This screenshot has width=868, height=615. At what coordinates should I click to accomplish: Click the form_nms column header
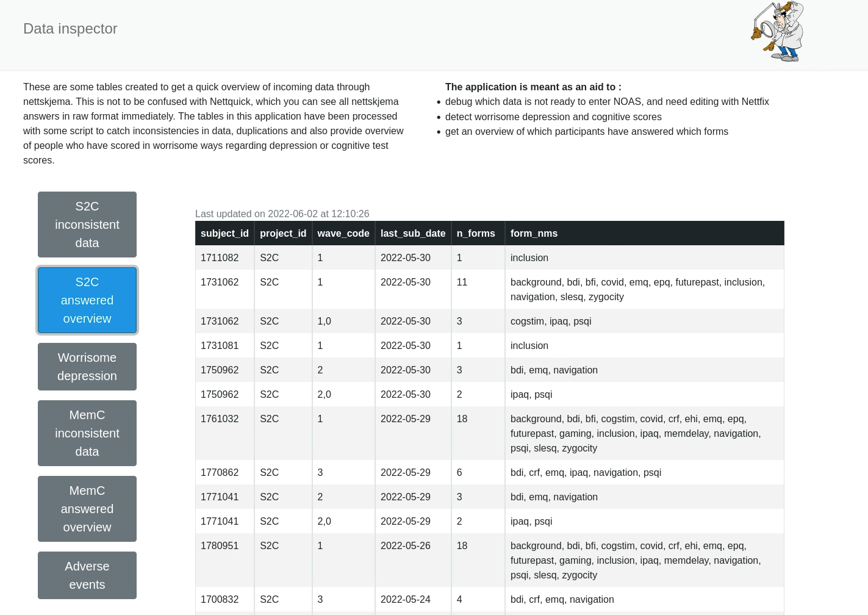[x=534, y=234]
